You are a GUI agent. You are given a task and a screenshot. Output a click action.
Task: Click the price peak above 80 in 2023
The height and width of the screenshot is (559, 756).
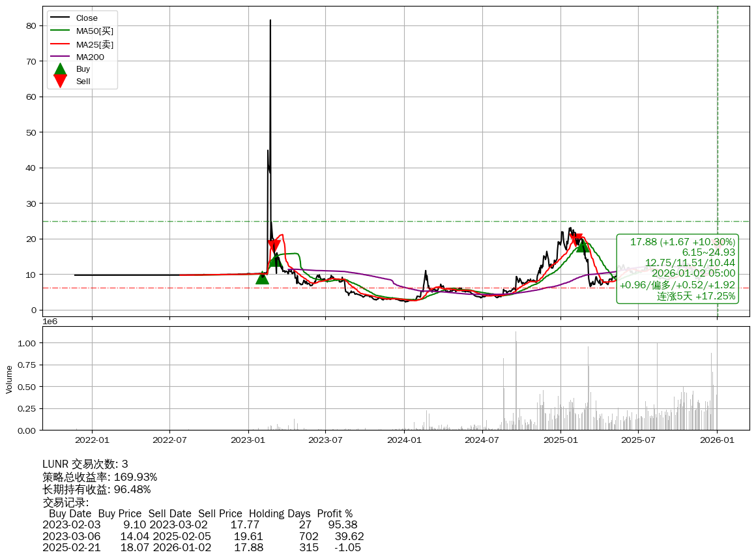tap(270, 20)
